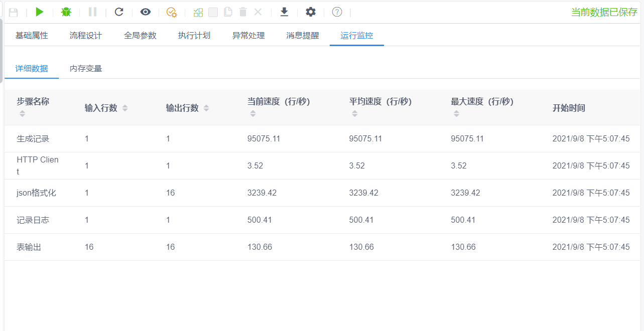
Task: Click the green select-all grid icon
Action: click(x=198, y=12)
